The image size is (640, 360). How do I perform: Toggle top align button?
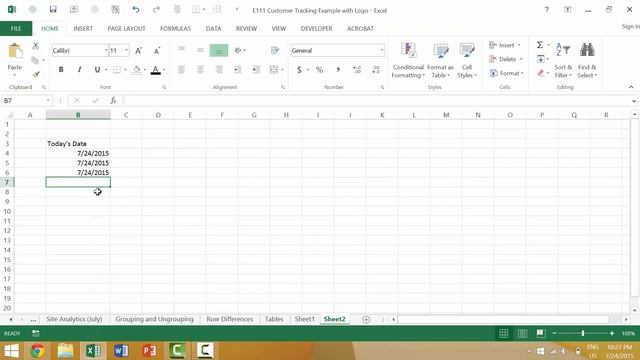coord(181,50)
